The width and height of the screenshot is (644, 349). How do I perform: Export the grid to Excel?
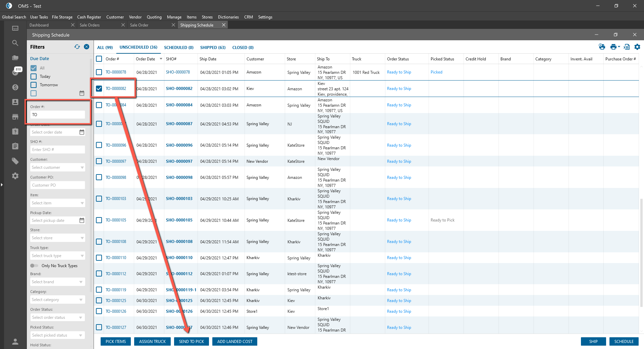[x=626, y=47]
